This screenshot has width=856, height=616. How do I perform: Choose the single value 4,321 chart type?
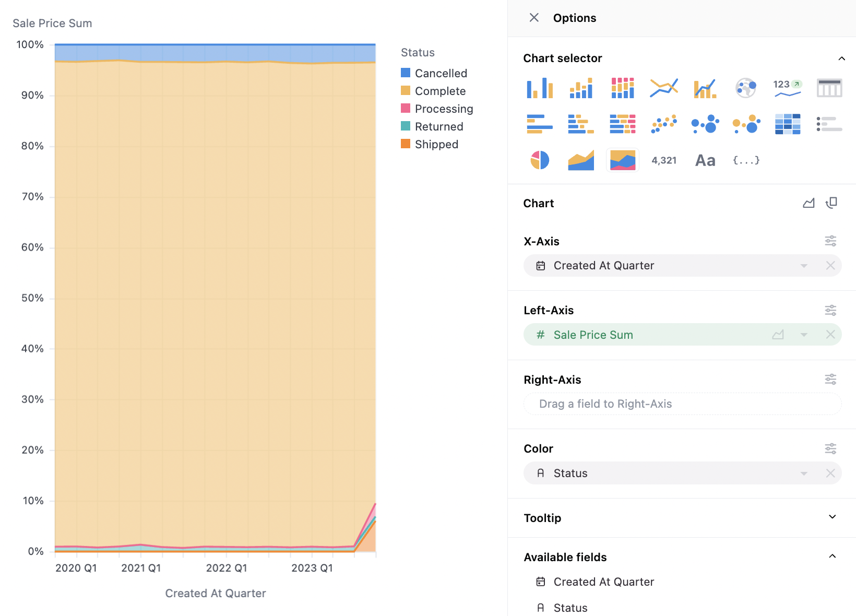[664, 160]
